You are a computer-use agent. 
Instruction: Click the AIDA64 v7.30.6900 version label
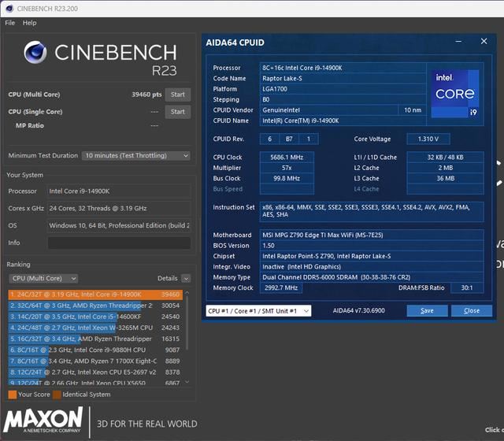click(359, 311)
